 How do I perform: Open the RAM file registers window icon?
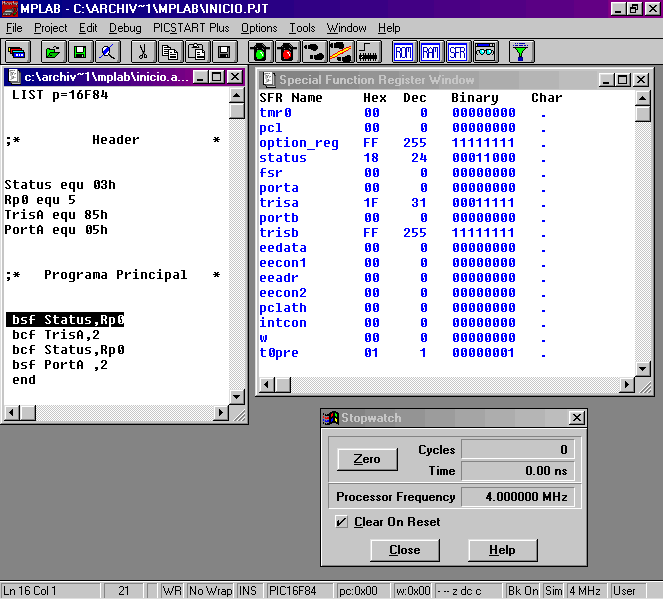pos(431,51)
